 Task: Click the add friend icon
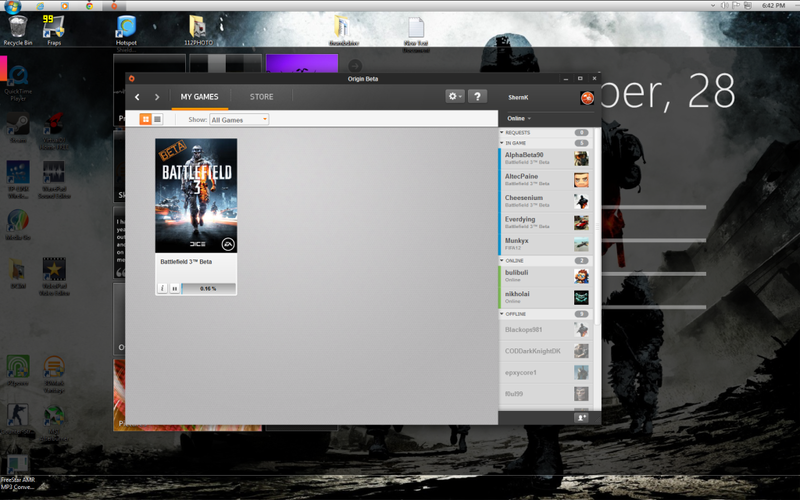click(x=581, y=417)
